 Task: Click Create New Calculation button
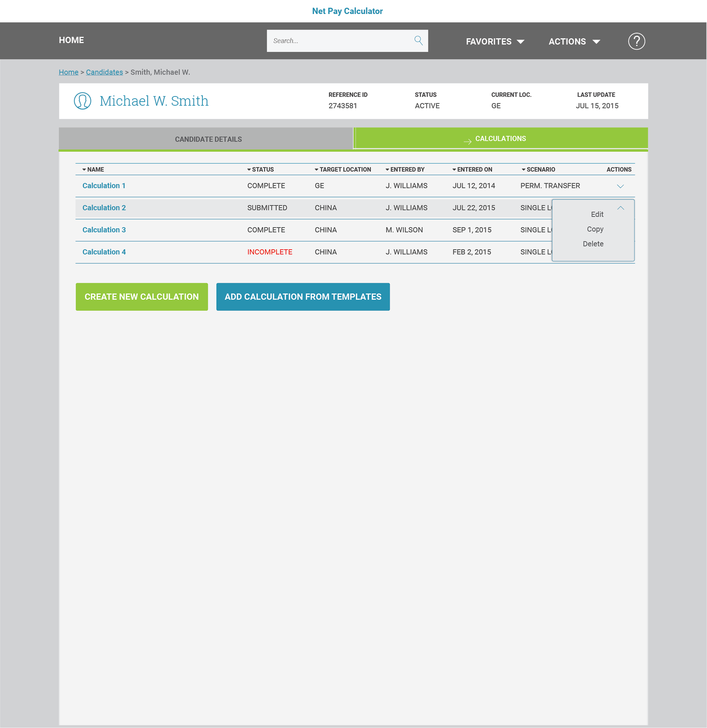point(141,297)
